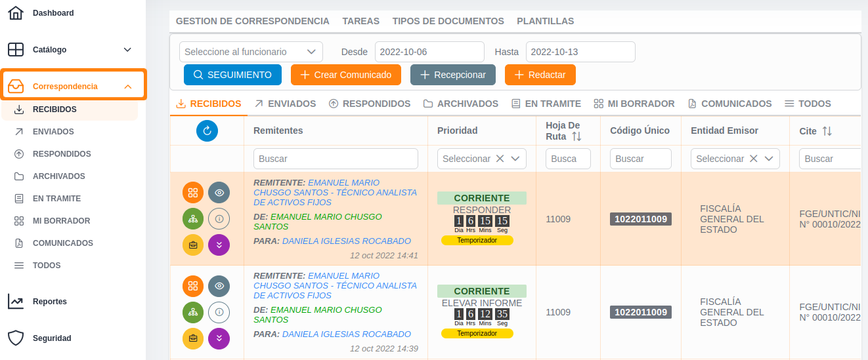Collapse the Correspondencia sidebar menu chevron
The height and width of the screenshot is (360, 868).
click(128, 87)
